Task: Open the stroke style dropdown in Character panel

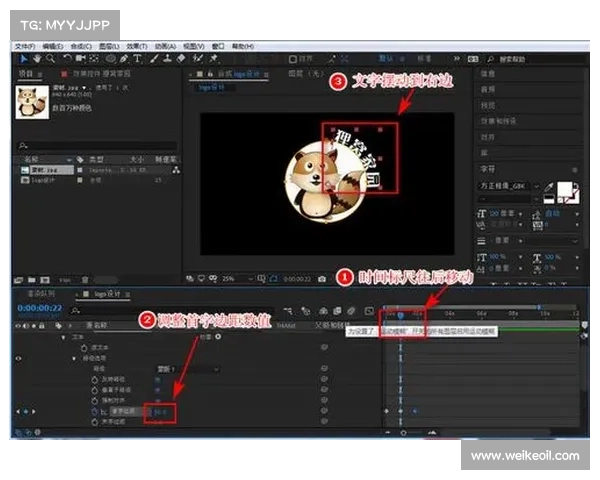Action: click(x=551, y=241)
